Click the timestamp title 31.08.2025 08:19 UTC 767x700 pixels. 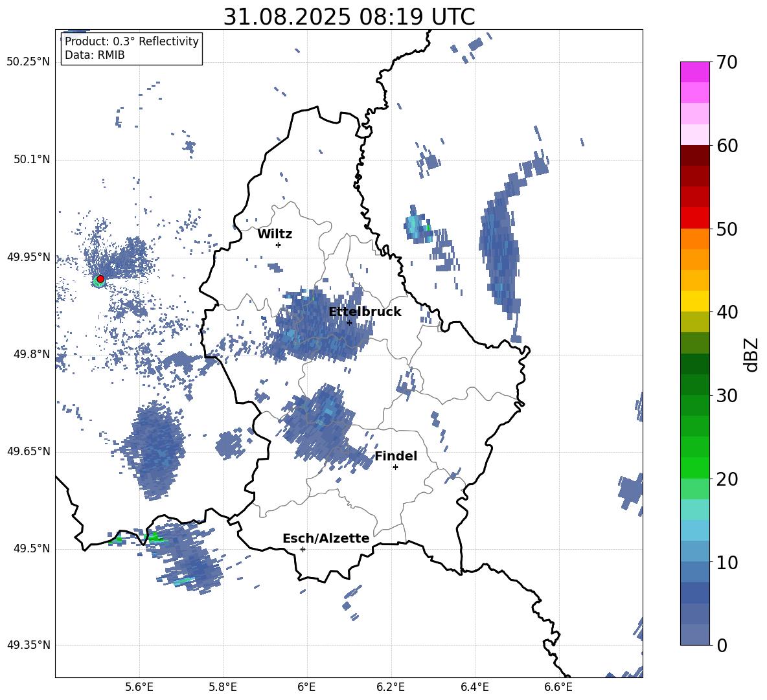tap(349, 17)
